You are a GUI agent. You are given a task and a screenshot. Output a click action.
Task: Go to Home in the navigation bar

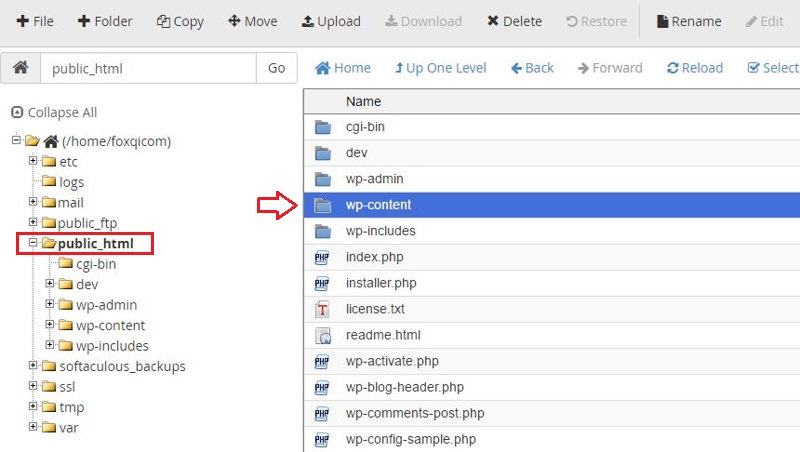click(x=343, y=68)
